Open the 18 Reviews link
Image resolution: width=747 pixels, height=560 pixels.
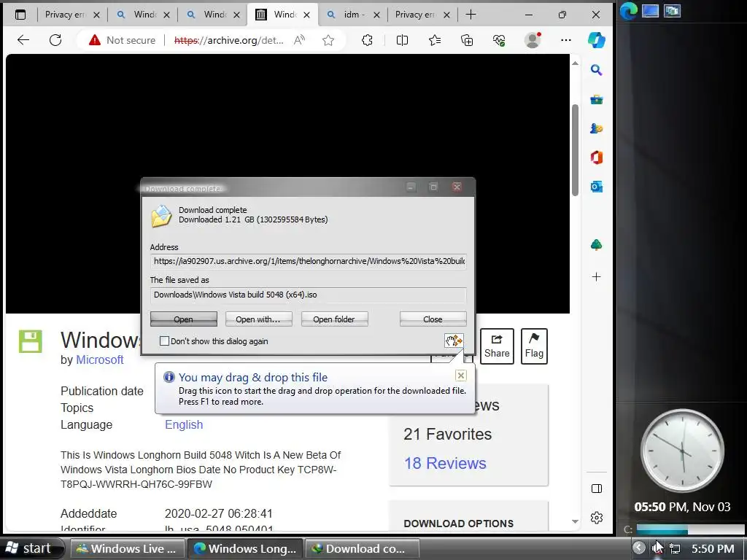pos(445,463)
